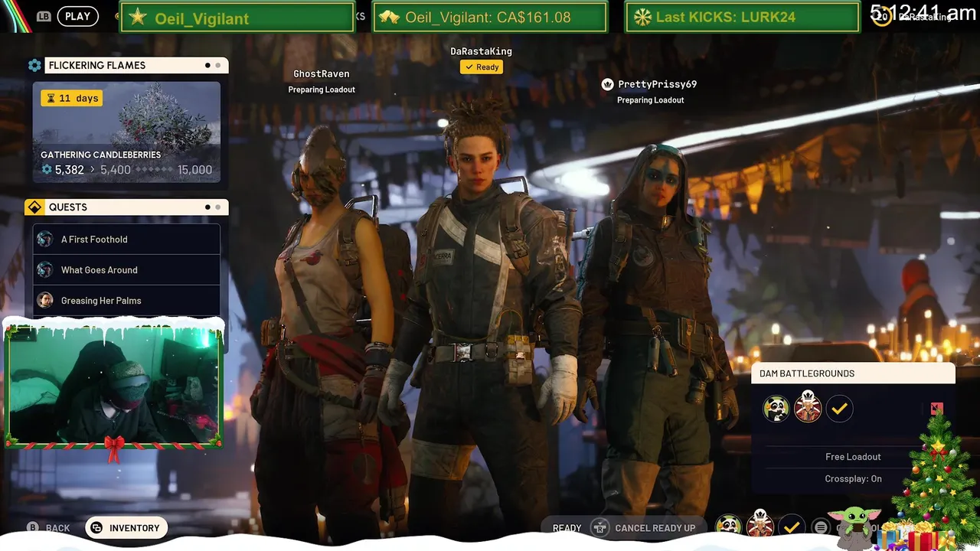Viewport: 980px width, 551px height.
Task: Click PrettyPrissy69's Preparing Loadout status
Action: [x=651, y=100]
